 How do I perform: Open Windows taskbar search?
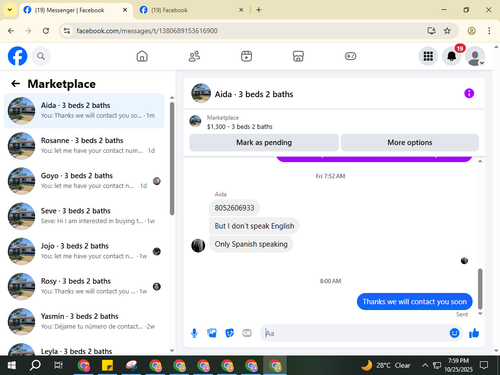[35, 365]
